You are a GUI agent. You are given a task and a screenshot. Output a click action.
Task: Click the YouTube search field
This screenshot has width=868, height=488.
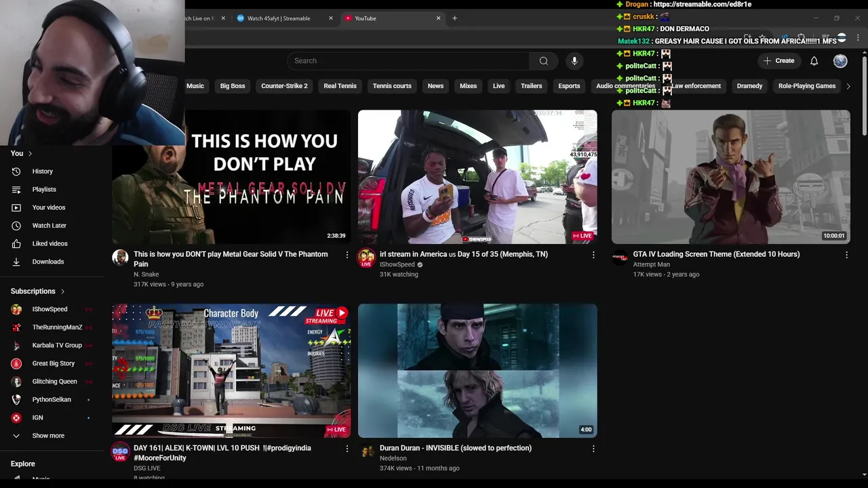[x=408, y=61]
